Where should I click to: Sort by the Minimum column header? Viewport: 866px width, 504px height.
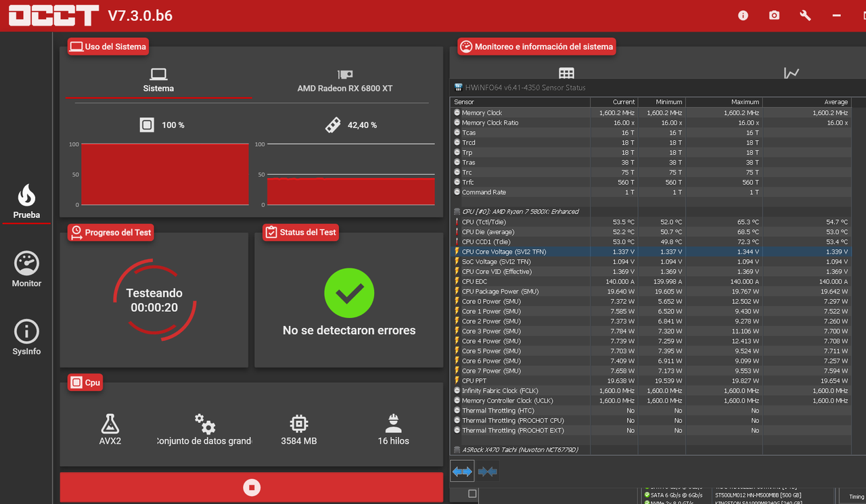(x=662, y=102)
